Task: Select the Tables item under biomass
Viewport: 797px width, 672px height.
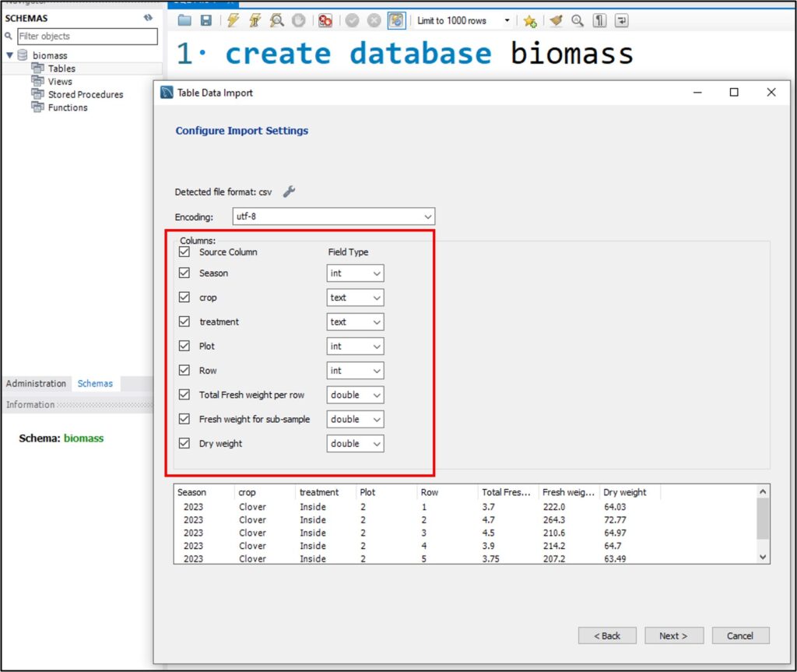Action: coord(61,69)
